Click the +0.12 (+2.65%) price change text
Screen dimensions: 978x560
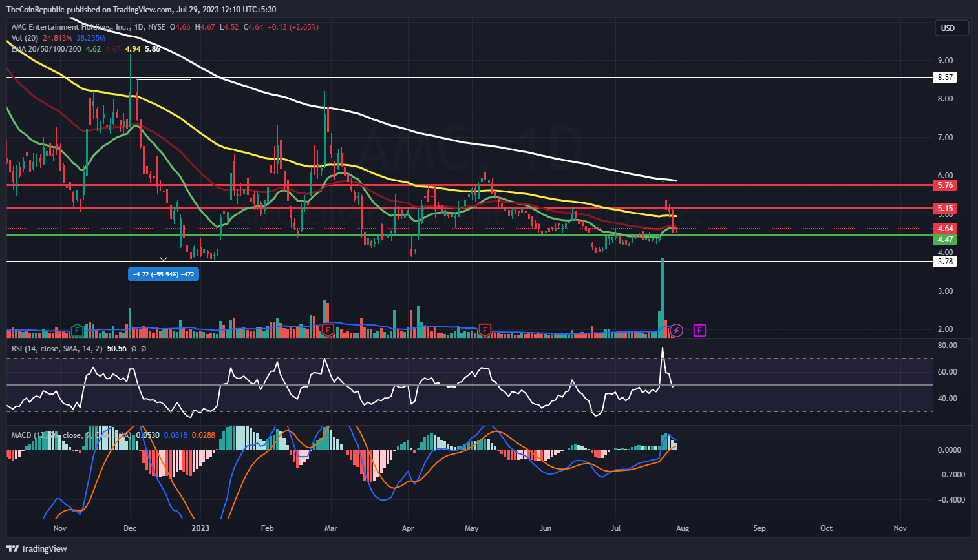click(293, 27)
